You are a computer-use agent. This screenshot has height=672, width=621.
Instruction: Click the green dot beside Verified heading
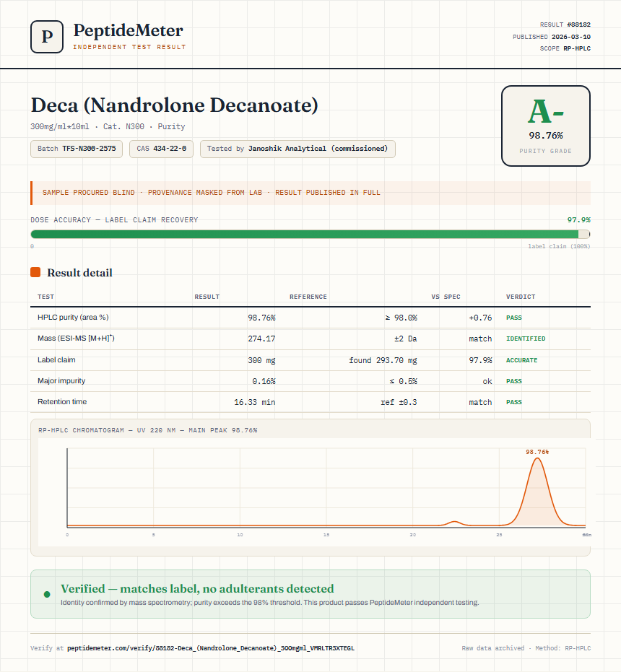pyautogui.click(x=47, y=594)
